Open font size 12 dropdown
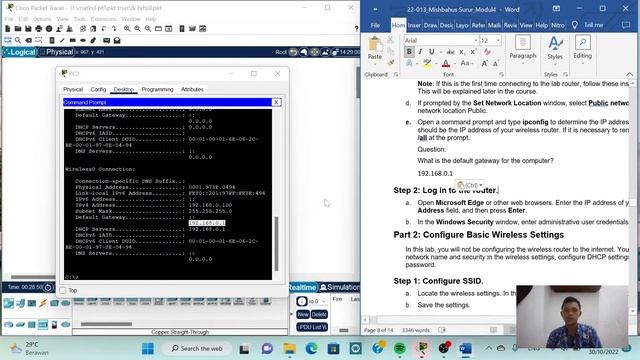This screenshot has height=360, width=640. [x=498, y=40]
